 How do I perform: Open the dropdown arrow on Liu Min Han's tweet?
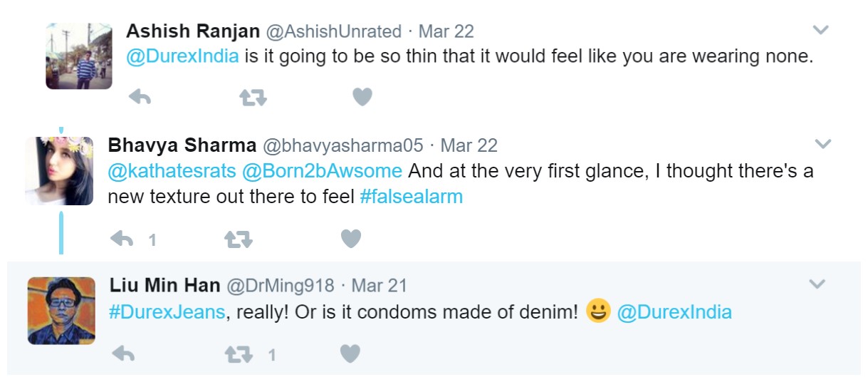(x=817, y=284)
